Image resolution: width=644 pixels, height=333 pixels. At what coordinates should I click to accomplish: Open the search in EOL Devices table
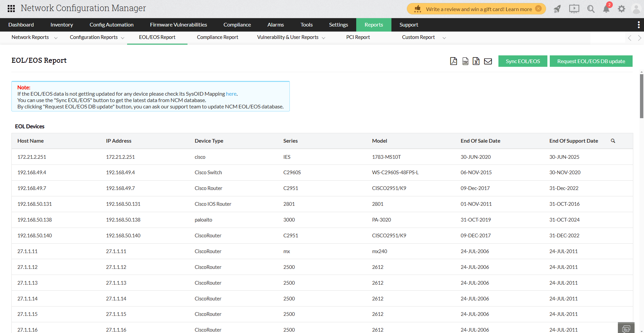click(x=613, y=141)
